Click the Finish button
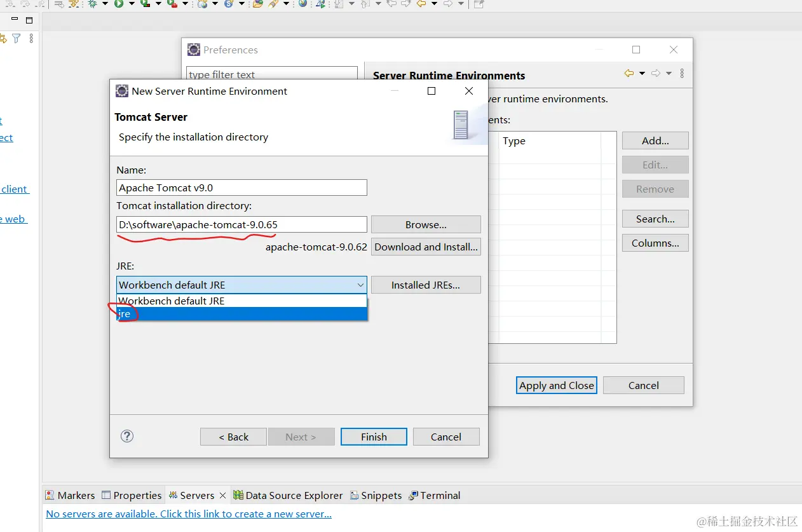This screenshot has height=532, width=802. [374, 437]
